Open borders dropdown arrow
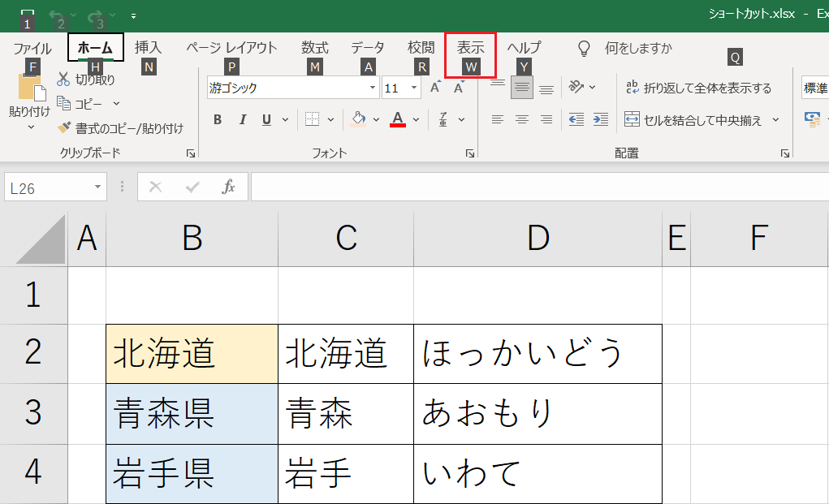829x504 pixels. point(330,120)
